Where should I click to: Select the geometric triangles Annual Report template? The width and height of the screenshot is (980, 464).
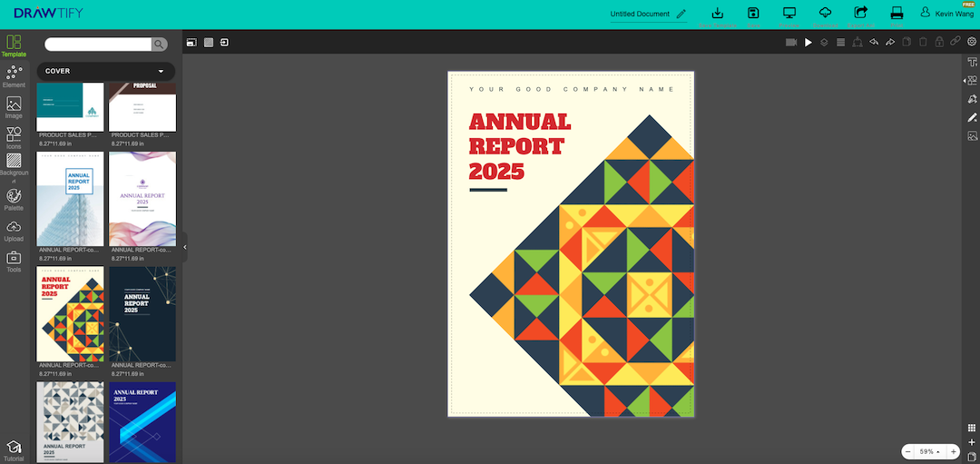(70, 314)
